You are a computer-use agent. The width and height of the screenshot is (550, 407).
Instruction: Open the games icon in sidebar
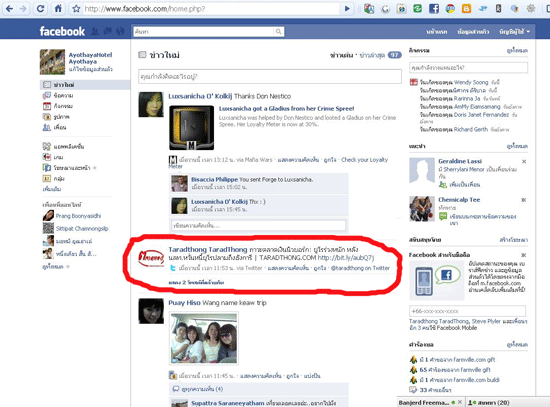(x=47, y=157)
